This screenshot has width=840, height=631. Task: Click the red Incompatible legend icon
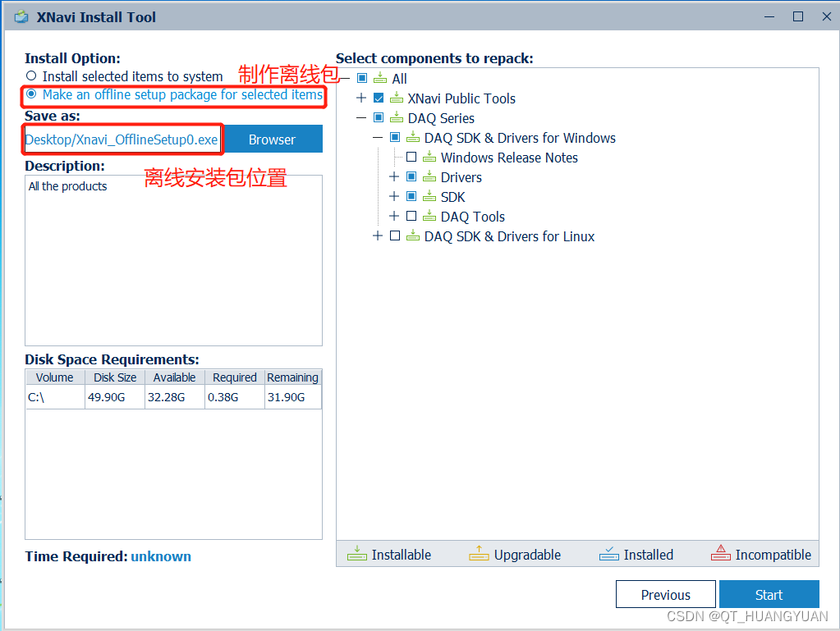pos(721,553)
